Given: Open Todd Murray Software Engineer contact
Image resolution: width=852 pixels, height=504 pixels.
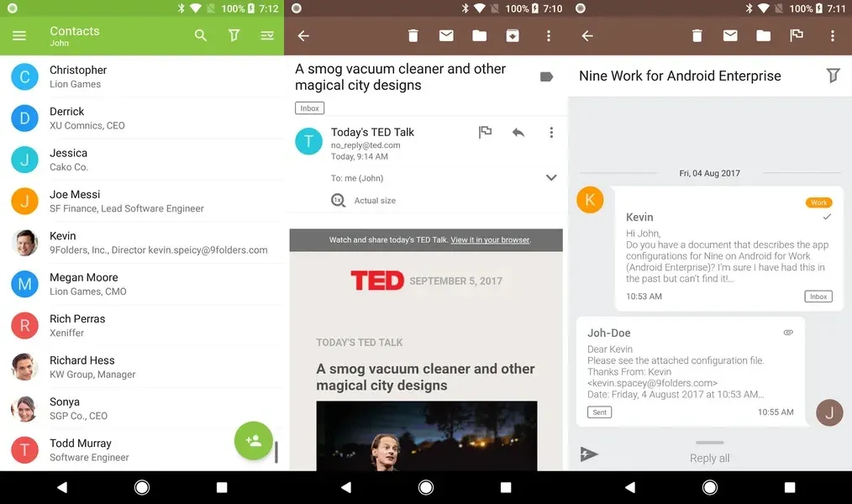Looking at the screenshot, I should 142,449.
